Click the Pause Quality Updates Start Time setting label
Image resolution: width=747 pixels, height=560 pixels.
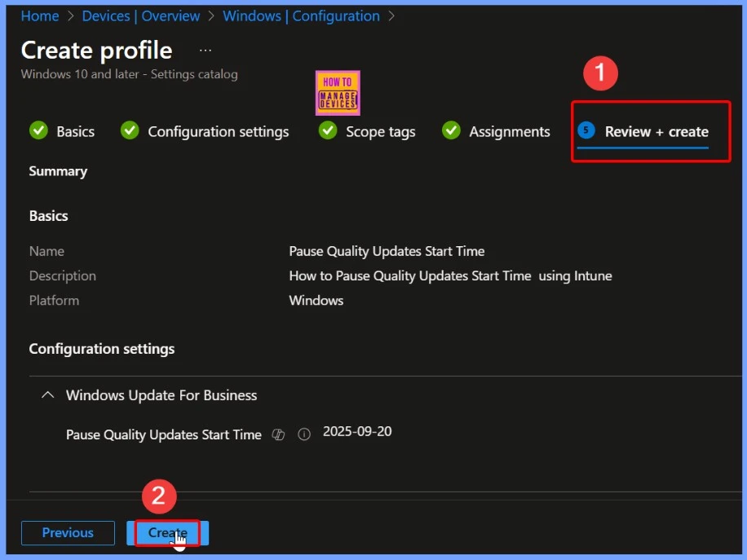[x=163, y=434]
